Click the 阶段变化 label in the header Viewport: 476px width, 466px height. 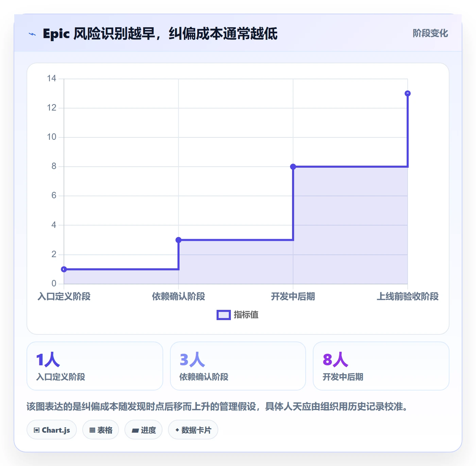[430, 33]
